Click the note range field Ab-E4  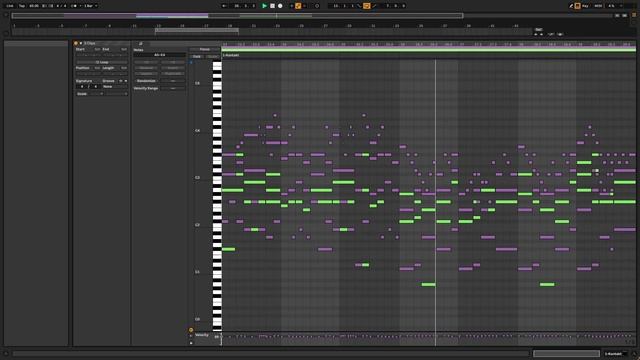tap(160, 55)
